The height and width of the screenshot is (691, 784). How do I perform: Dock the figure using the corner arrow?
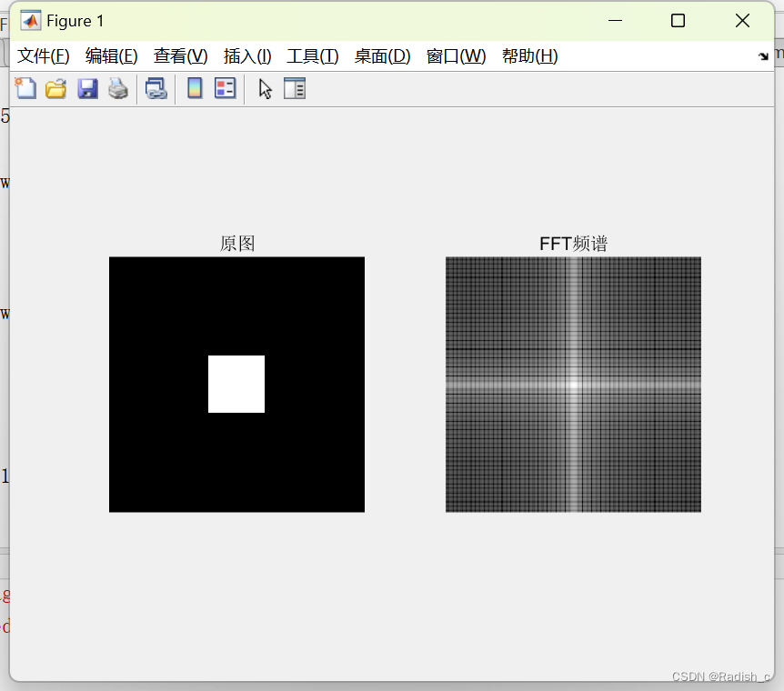pos(763,56)
